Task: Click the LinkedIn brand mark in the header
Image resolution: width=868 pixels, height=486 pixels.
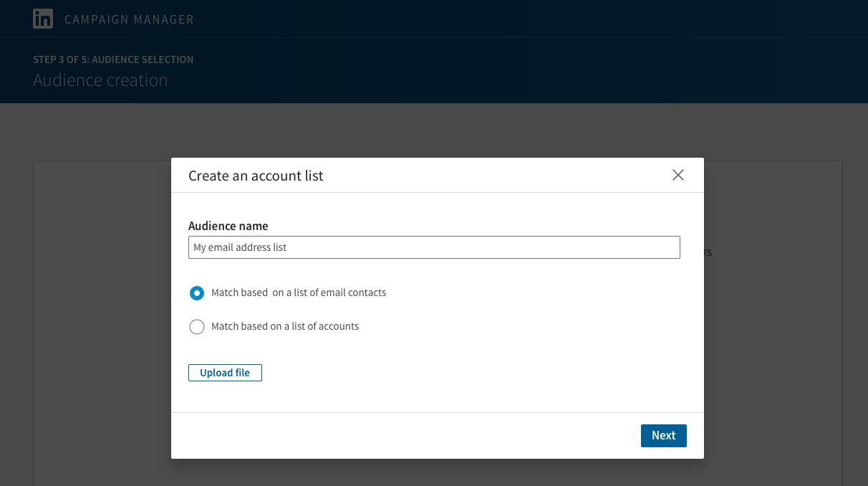Action: [x=43, y=19]
